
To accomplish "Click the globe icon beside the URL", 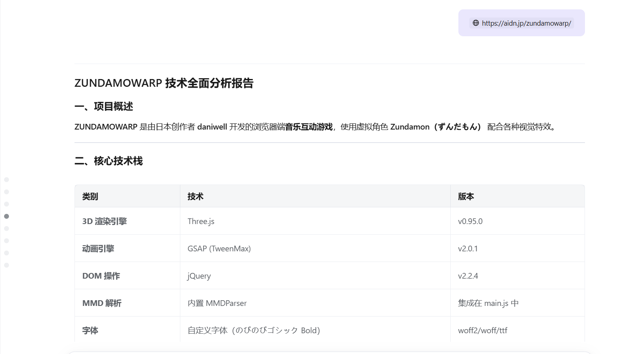I will (x=475, y=23).
